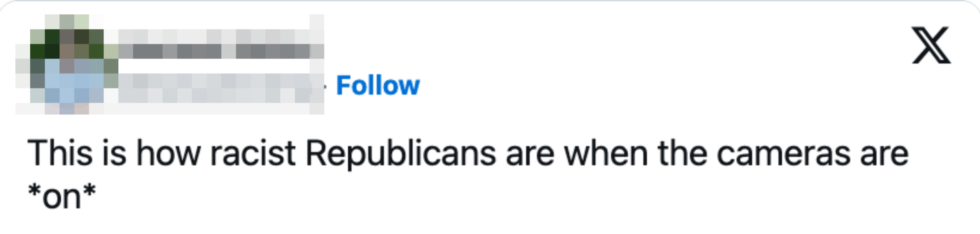Click the word "when" in the tweet
The width and height of the screenshot is (980, 234).
pyautogui.click(x=606, y=154)
